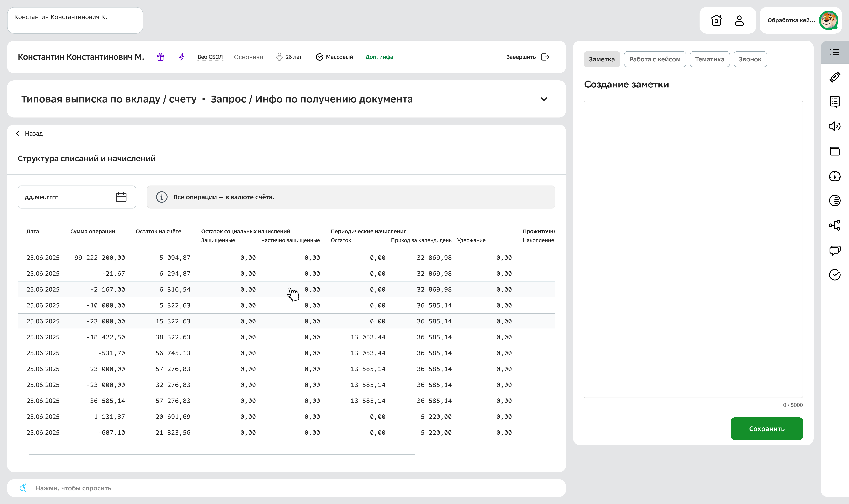
Task: Click the note text area
Action: click(x=693, y=249)
